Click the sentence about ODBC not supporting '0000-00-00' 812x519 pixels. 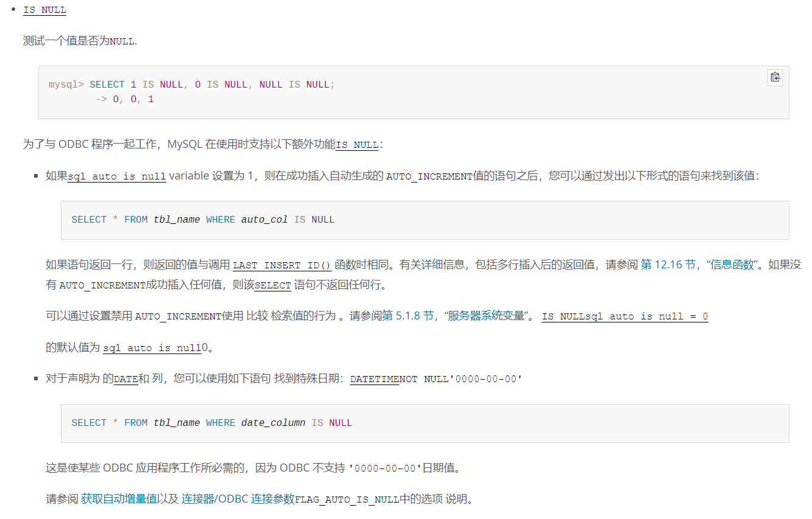coord(253,468)
